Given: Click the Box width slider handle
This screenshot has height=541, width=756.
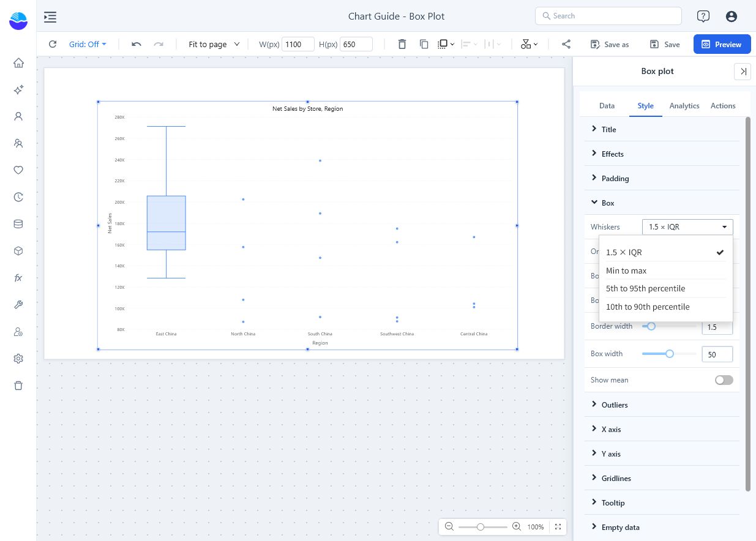Looking at the screenshot, I should click(x=670, y=354).
